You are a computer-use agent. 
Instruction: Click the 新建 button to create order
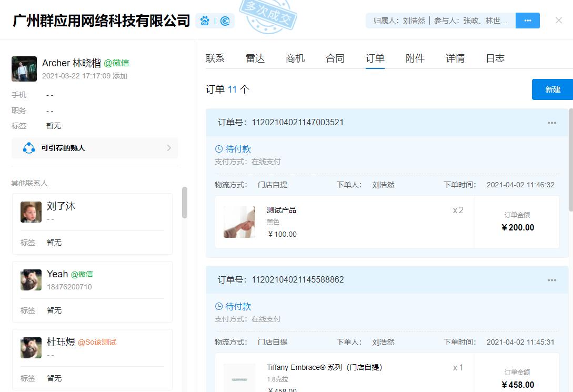pyautogui.click(x=552, y=89)
